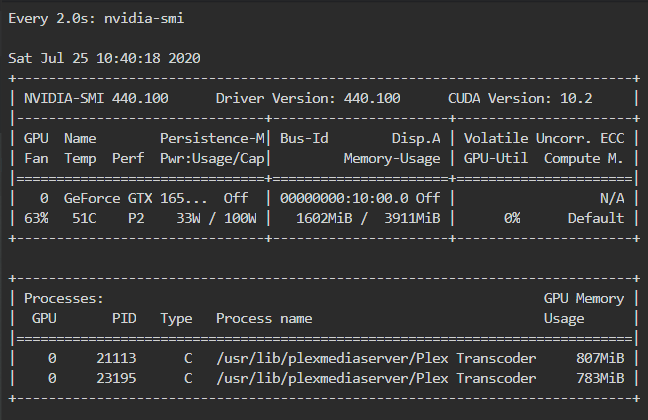The image size is (648, 420).
Task: Click the Volatile Uncorr. ECC header
Action: tap(544, 138)
